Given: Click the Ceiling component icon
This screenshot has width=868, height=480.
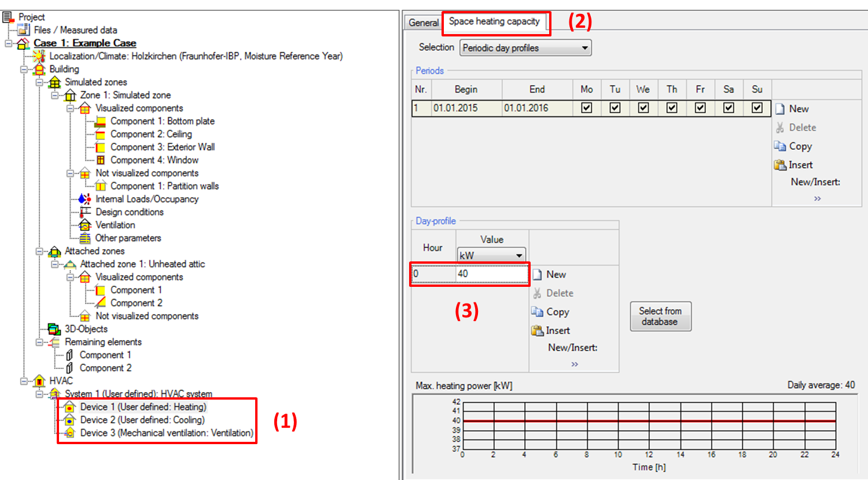Looking at the screenshot, I should (x=100, y=134).
